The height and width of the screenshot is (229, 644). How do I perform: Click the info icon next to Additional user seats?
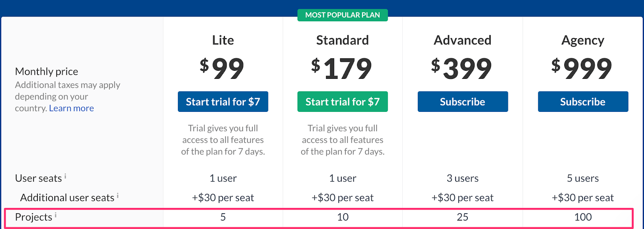pyautogui.click(x=118, y=196)
